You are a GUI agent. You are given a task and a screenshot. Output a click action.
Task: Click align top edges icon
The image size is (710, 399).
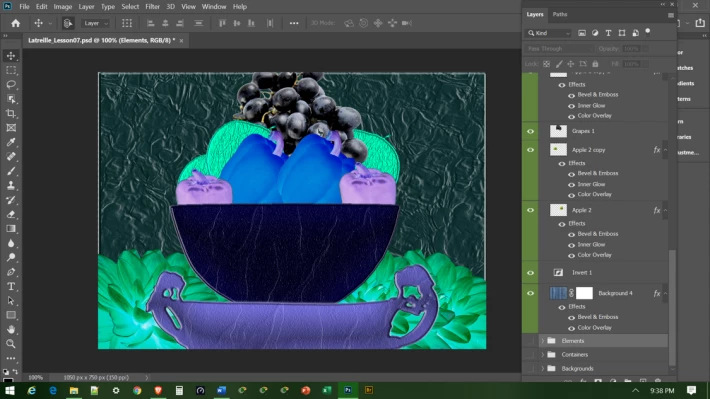tap(222, 23)
